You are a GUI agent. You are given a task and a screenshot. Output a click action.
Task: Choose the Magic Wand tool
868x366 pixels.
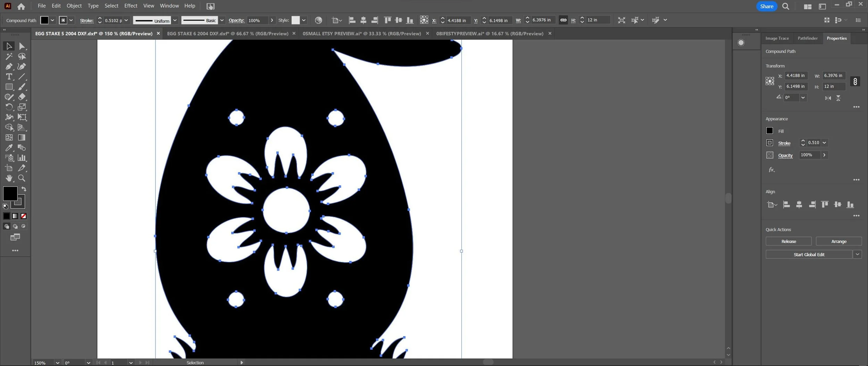9,56
